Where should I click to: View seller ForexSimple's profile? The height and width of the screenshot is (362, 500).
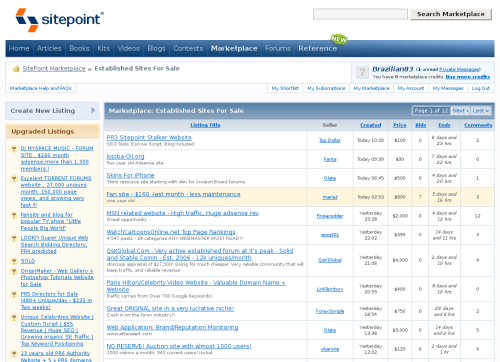pos(330,311)
